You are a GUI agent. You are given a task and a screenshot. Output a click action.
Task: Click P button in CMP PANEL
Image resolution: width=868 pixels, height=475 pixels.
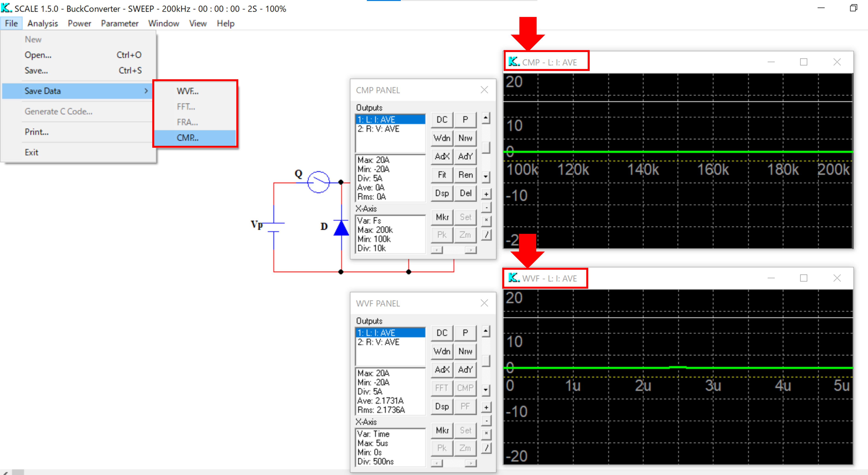465,120
